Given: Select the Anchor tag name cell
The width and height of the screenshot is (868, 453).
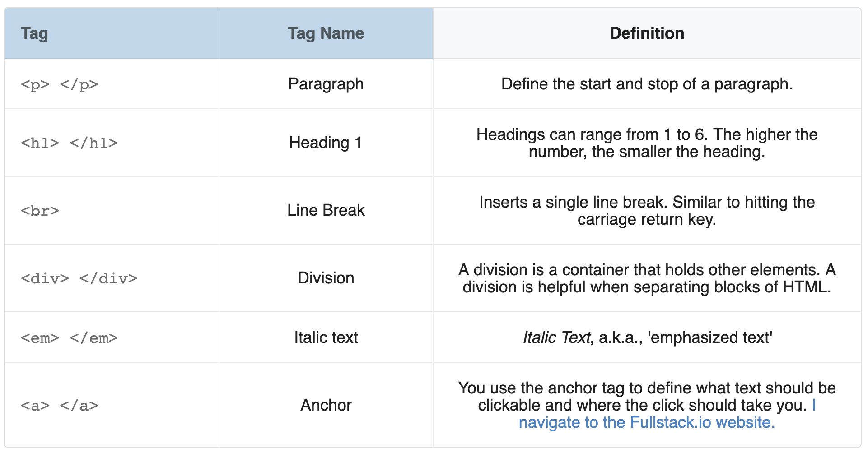Looking at the screenshot, I should 326,405.
